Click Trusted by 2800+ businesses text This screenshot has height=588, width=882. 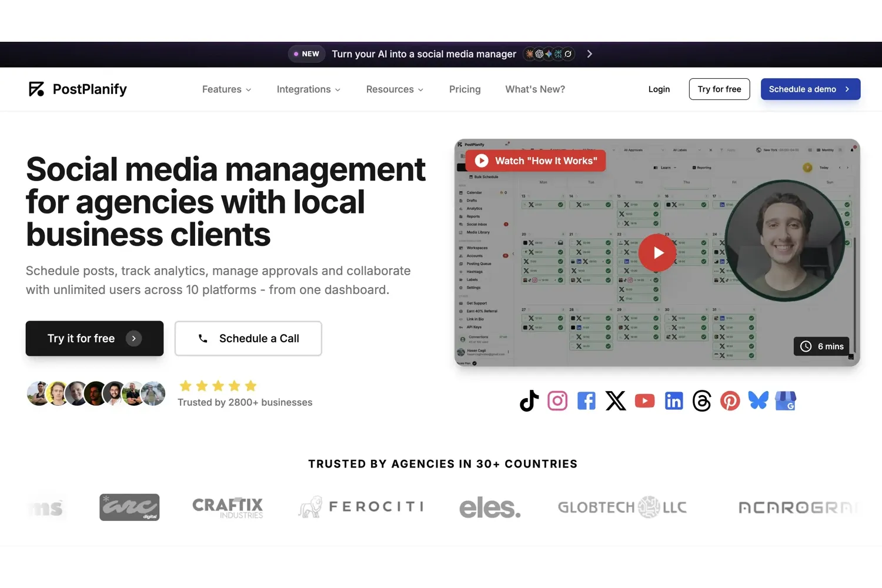tap(245, 403)
